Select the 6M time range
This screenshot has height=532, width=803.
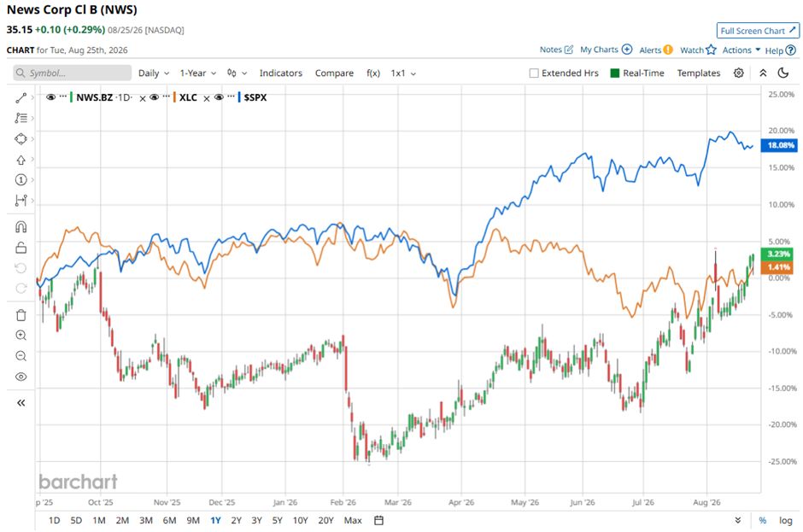click(x=169, y=520)
